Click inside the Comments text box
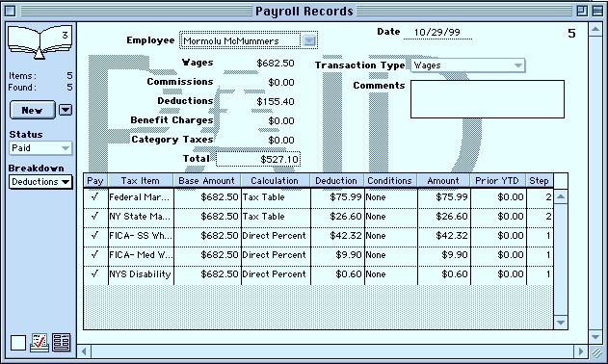Viewport: 608px width, 364px height. click(x=488, y=99)
